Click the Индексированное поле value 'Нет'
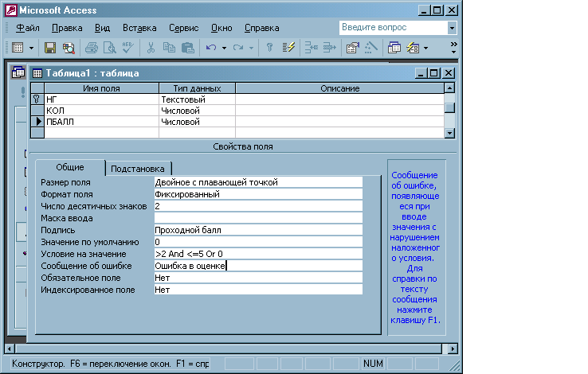Screen dimensions: 588x374 click(x=258, y=290)
